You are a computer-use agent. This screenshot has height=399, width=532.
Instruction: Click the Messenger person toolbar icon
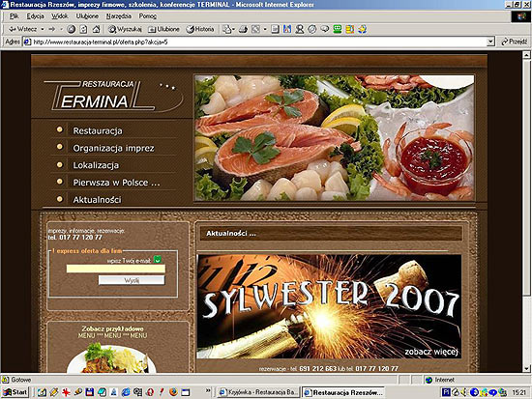coord(300,29)
